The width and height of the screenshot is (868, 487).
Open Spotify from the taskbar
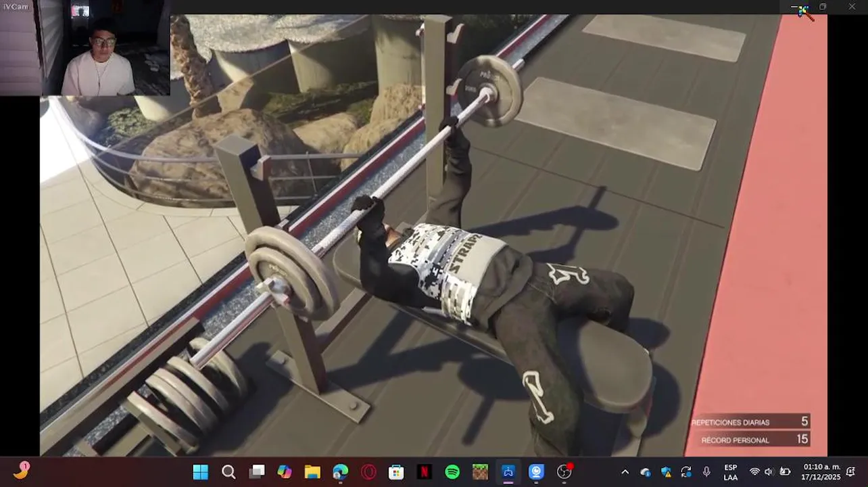point(452,471)
